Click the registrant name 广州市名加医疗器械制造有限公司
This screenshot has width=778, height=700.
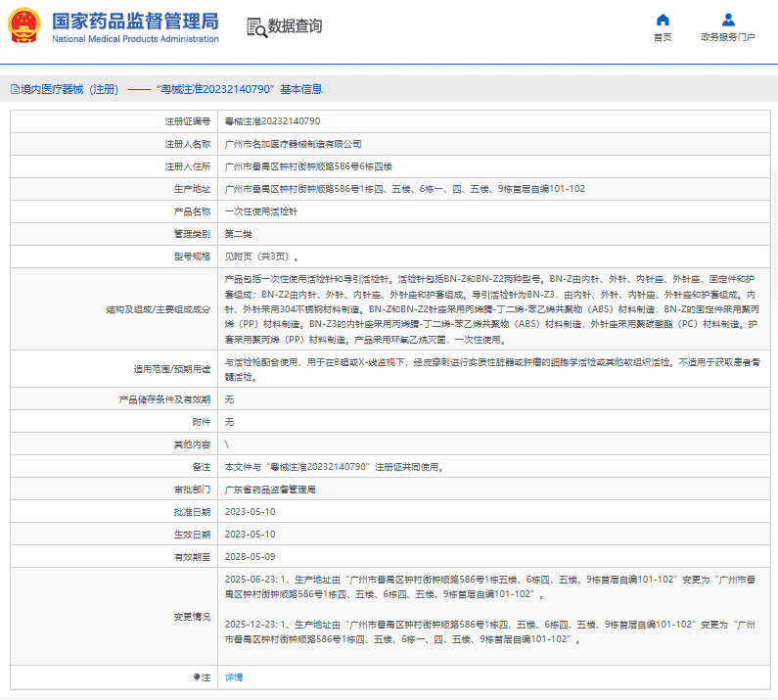pos(293,144)
